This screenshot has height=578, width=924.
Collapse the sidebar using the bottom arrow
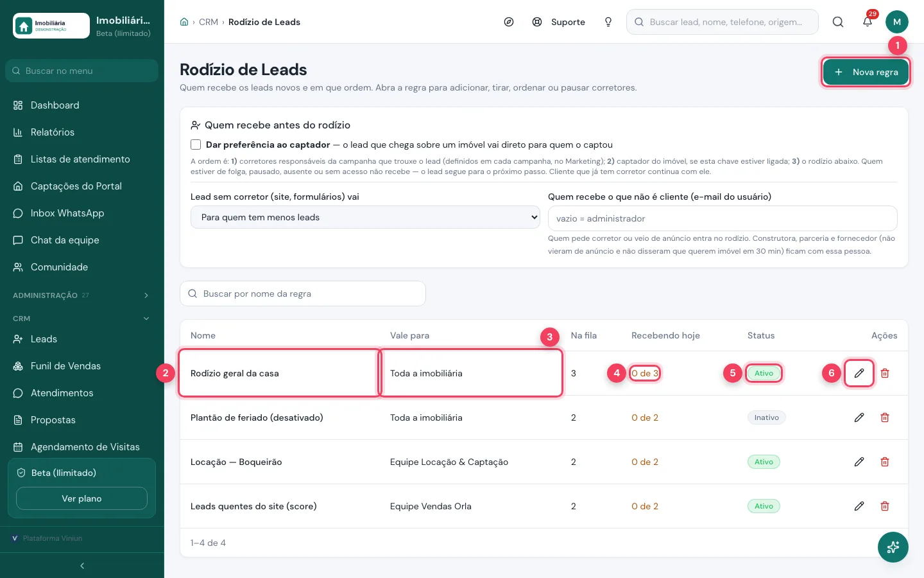82,566
